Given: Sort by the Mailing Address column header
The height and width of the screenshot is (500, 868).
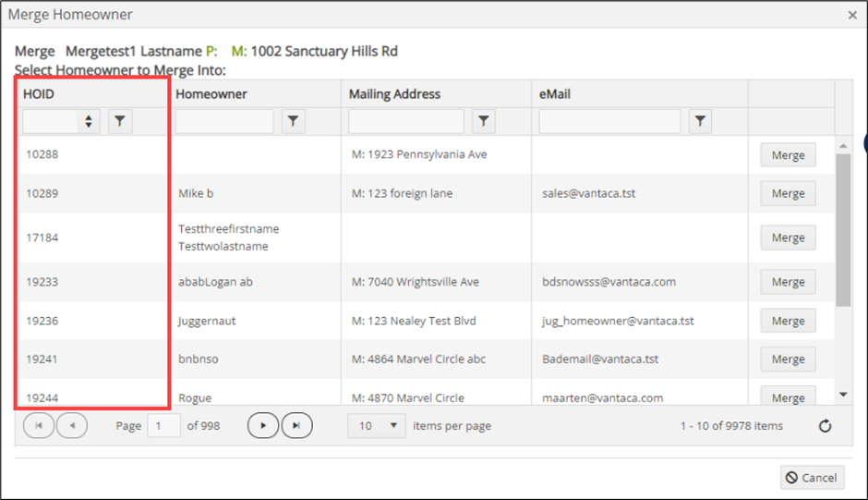Looking at the screenshot, I should (x=394, y=94).
